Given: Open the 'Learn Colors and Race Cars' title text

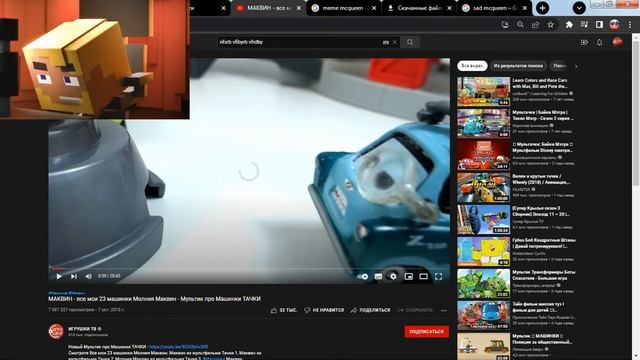Looking at the screenshot, I should pyautogui.click(x=540, y=83).
